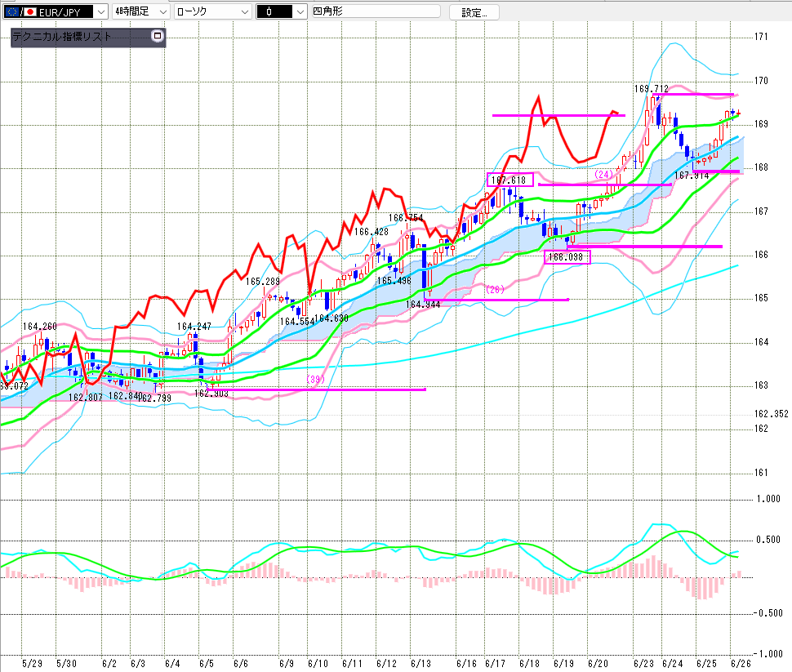
Task: Click the 6/2 date label
Action: point(109,663)
